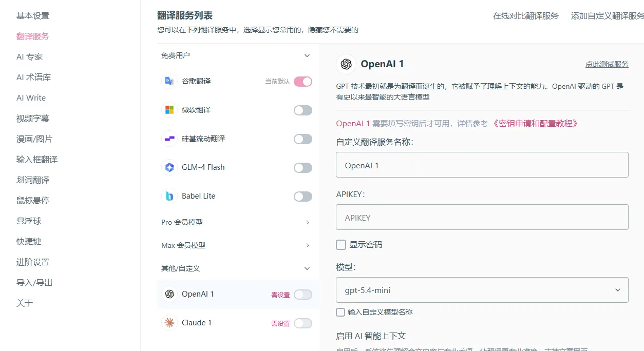This screenshot has width=644, height=351.
Task: Go to AI Write settings
Action: (x=31, y=98)
